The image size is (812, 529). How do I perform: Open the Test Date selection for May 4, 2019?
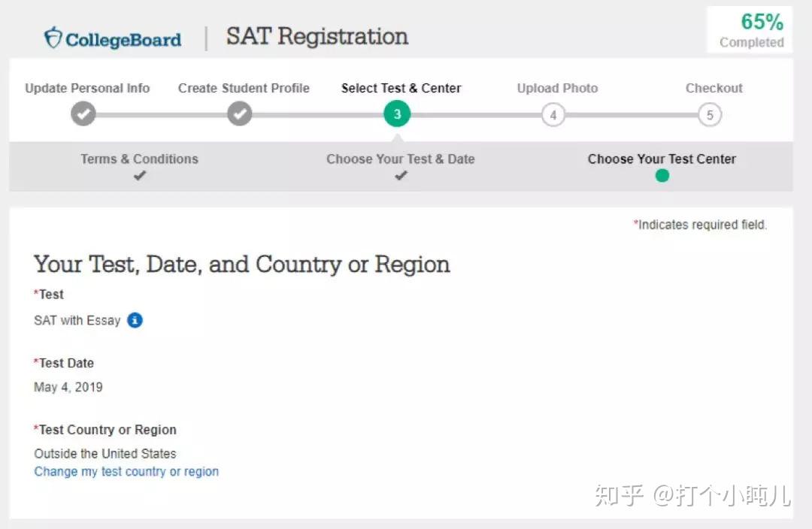coord(68,387)
